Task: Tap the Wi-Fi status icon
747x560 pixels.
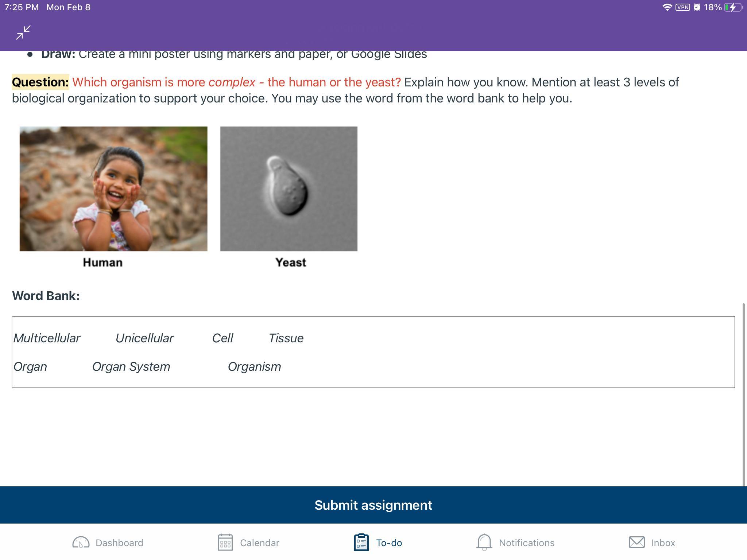Action: (667, 7)
